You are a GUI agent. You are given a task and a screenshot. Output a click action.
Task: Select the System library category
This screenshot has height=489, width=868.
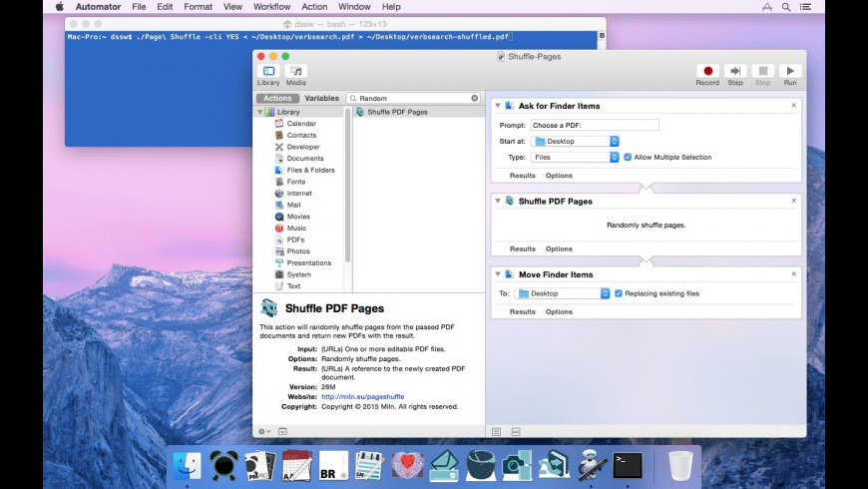[x=299, y=274]
